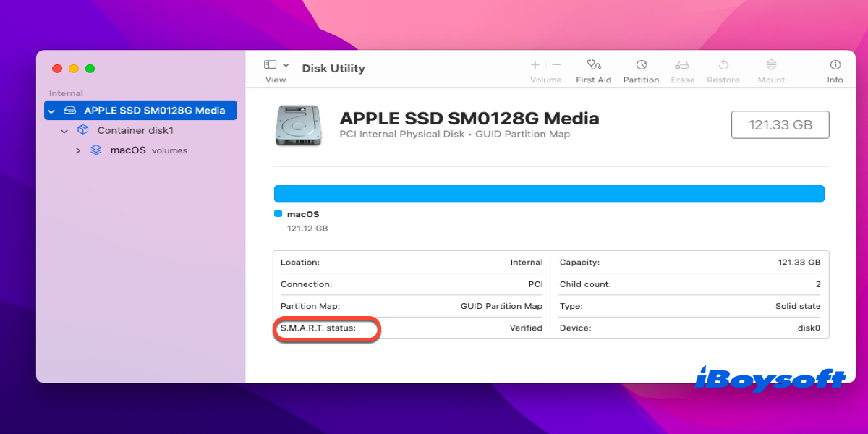The width and height of the screenshot is (868, 434).
Task: Open the View sidebar layout icon
Action: [x=270, y=64]
